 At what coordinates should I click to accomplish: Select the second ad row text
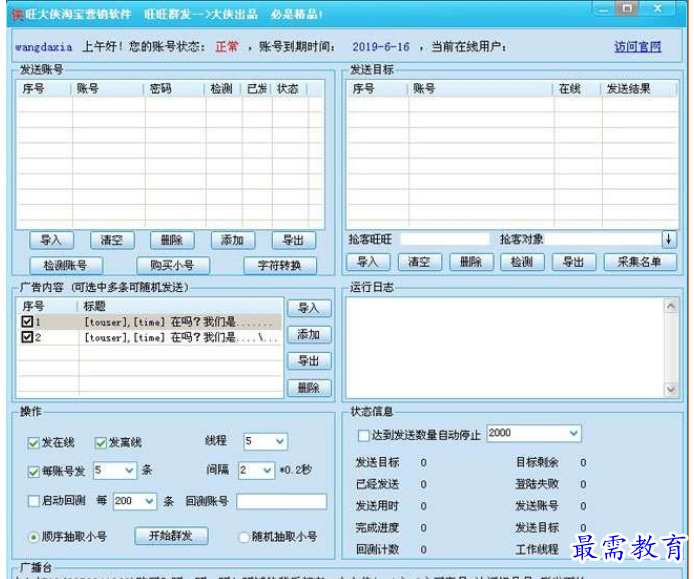[181, 338]
